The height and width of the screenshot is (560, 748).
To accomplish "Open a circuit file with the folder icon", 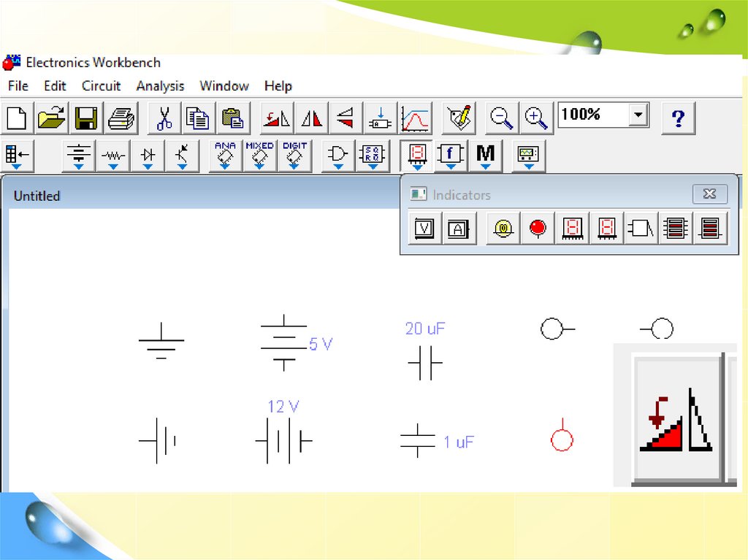I will 52,118.
